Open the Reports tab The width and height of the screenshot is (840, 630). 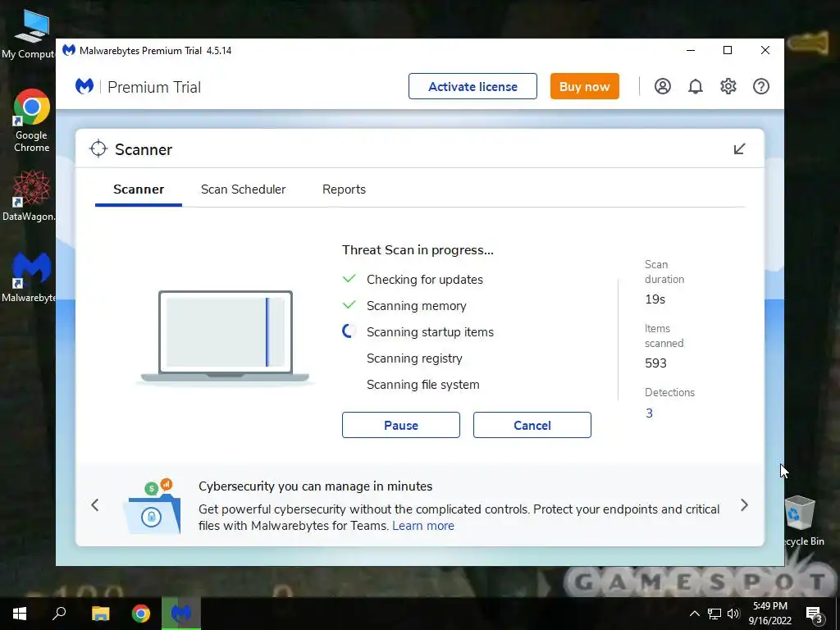[344, 189]
